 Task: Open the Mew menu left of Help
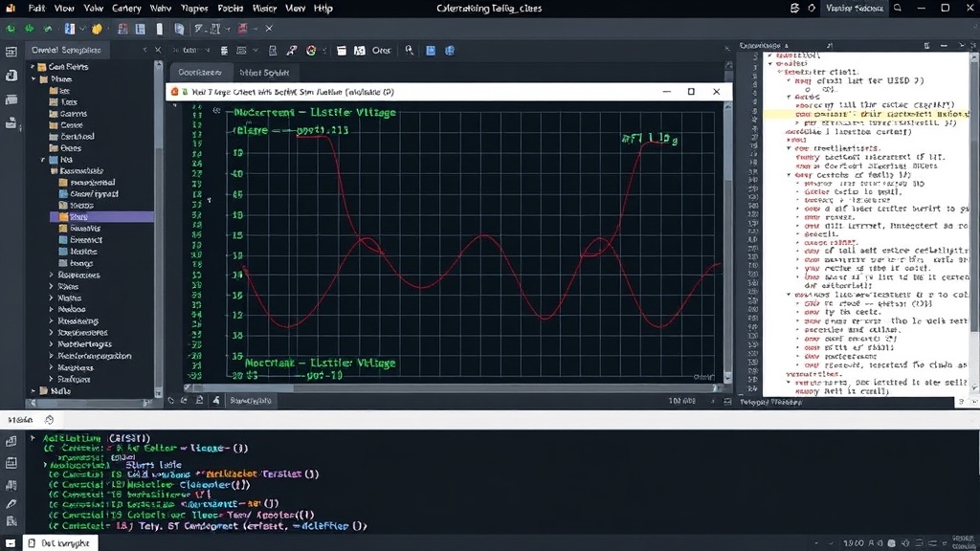(x=295, y=8)
